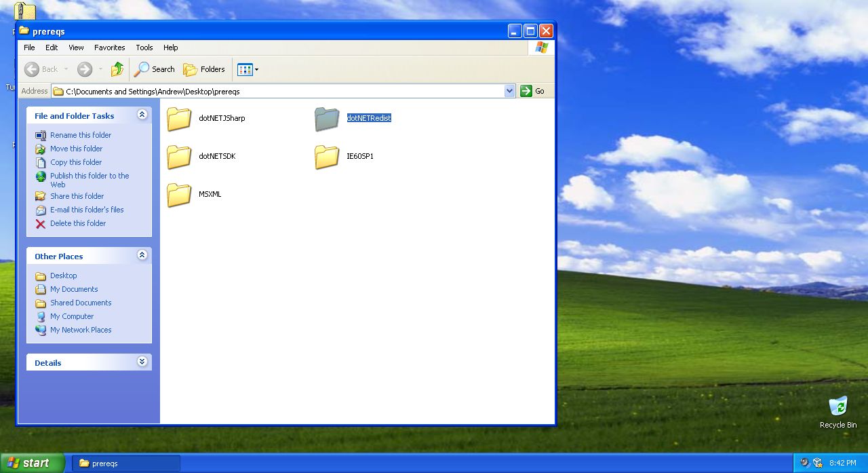The image size is (868, 473).
Task: Open the dotNETJSharp folder icon
Action: pyautogui.click(x=179, y=119)
